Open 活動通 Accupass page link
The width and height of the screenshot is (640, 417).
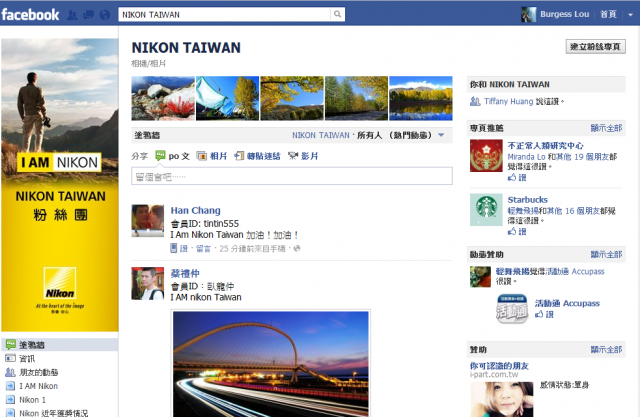pos(567,303)
